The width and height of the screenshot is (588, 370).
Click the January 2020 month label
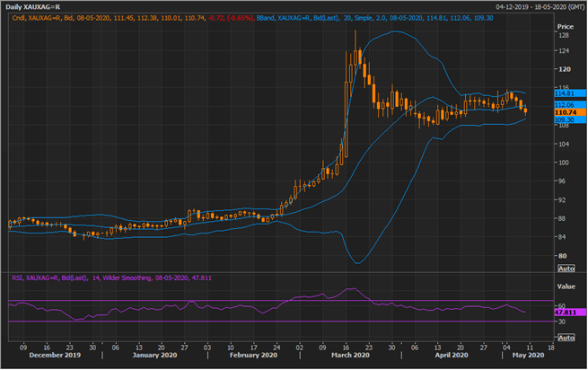(x=154, y=355)
